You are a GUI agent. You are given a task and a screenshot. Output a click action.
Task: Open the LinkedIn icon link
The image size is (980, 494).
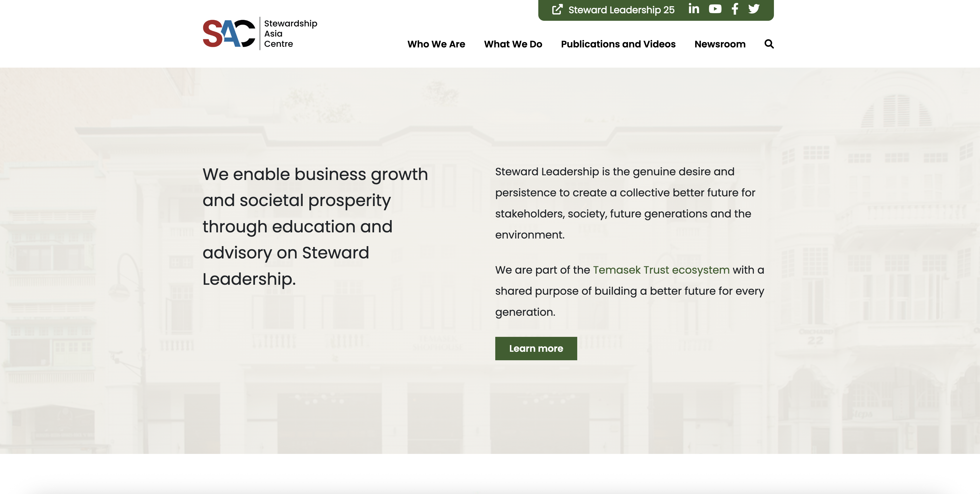(693, 9)
